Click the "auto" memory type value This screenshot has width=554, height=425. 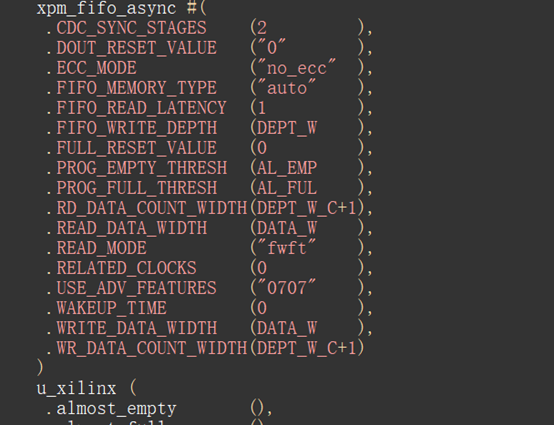tap(286, 88)
